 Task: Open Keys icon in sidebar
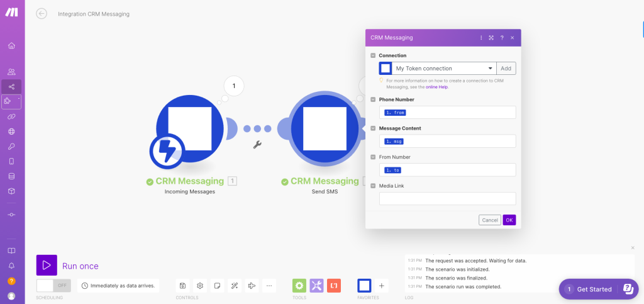pyautogui.click(x=11, y=147)
